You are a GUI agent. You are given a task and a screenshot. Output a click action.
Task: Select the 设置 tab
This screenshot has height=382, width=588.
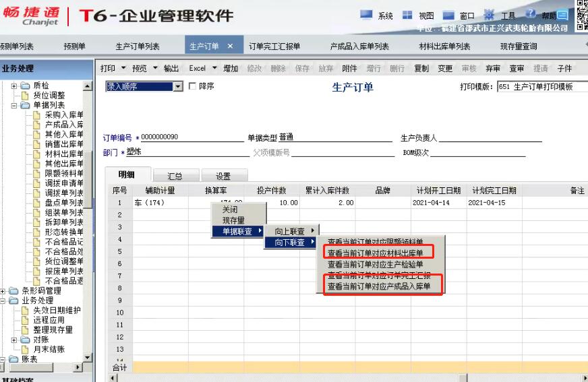(223, 176)
